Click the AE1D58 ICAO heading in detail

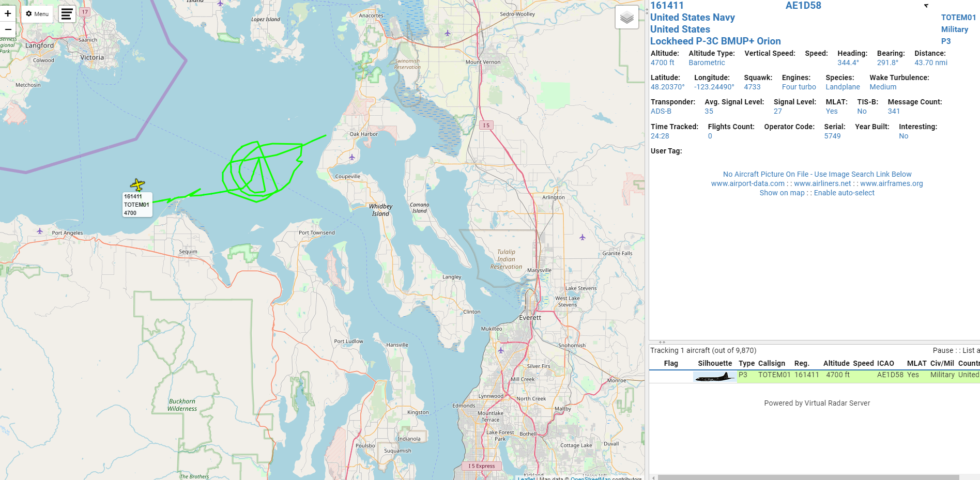[x=803, y=6]
